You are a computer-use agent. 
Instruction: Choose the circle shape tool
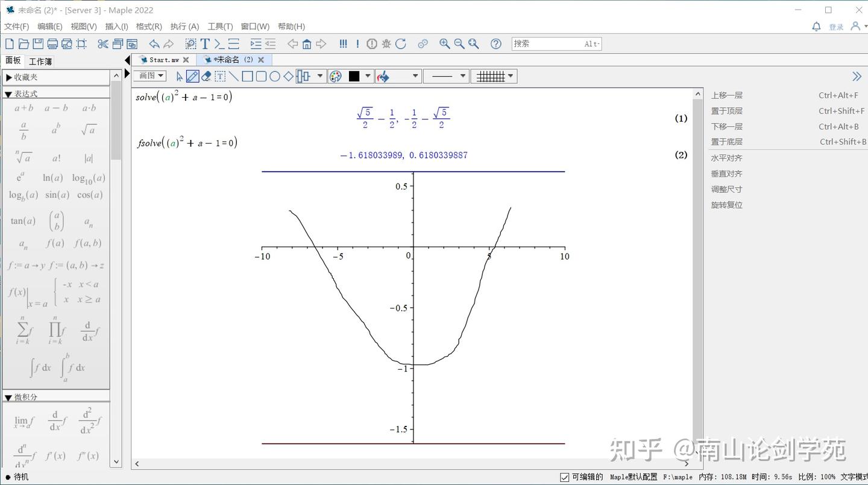pos(274,76)
